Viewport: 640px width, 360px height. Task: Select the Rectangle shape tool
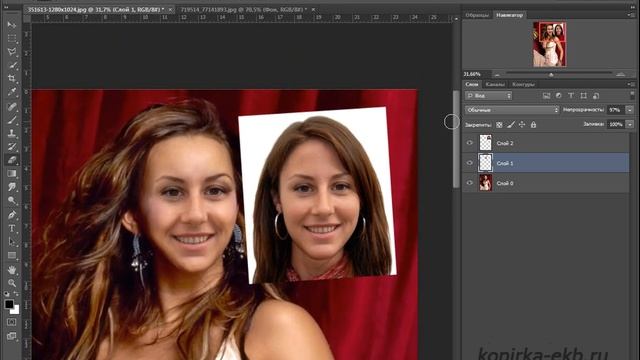pos(12,256)
